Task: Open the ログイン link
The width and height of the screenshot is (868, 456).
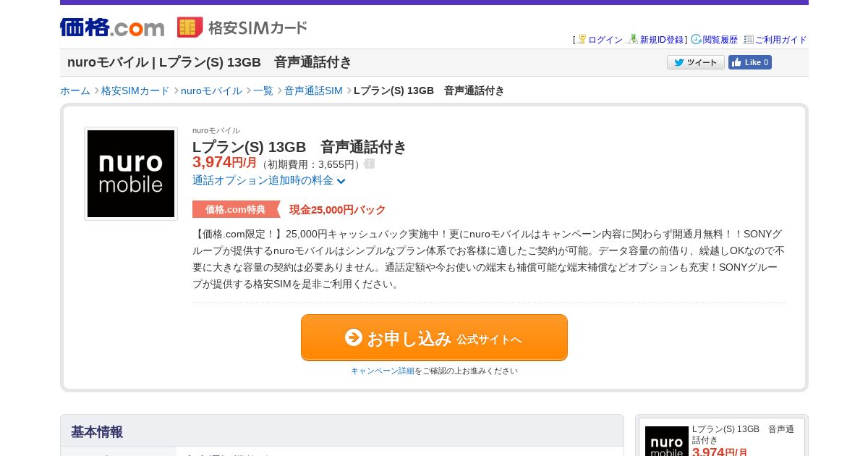Action: click(605, 40)
